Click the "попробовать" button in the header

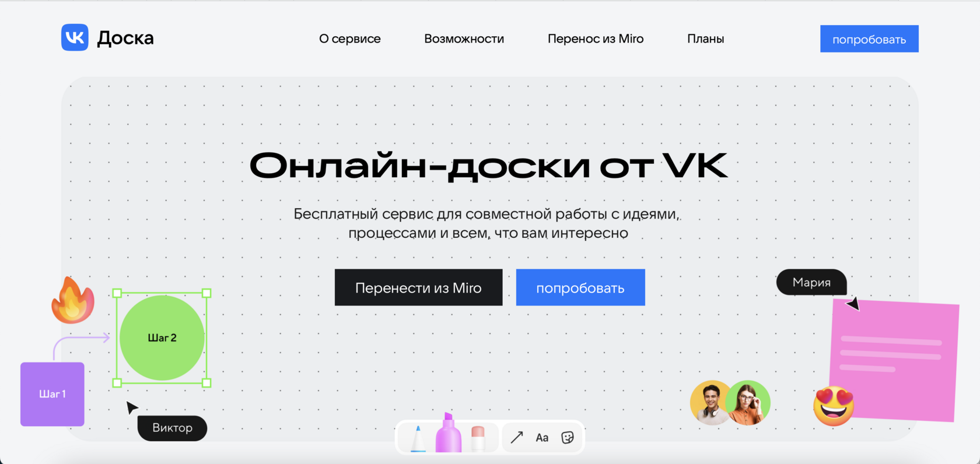coord(869,38)
